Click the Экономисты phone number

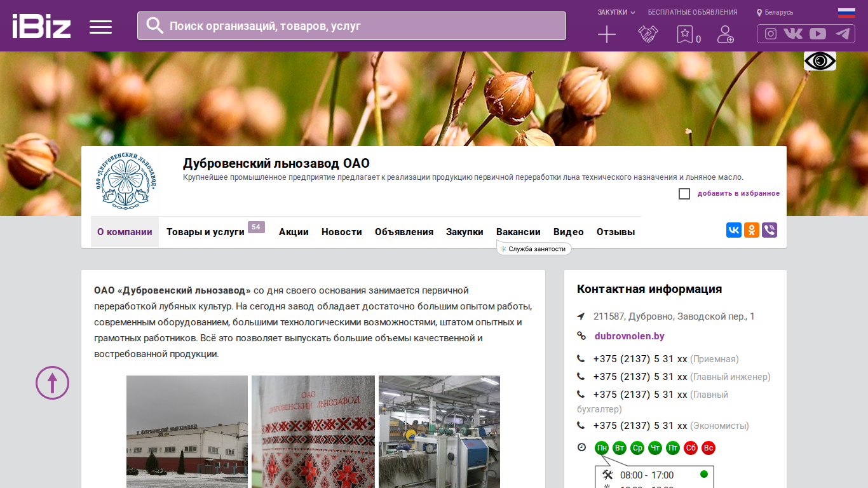tap(641, 426)
